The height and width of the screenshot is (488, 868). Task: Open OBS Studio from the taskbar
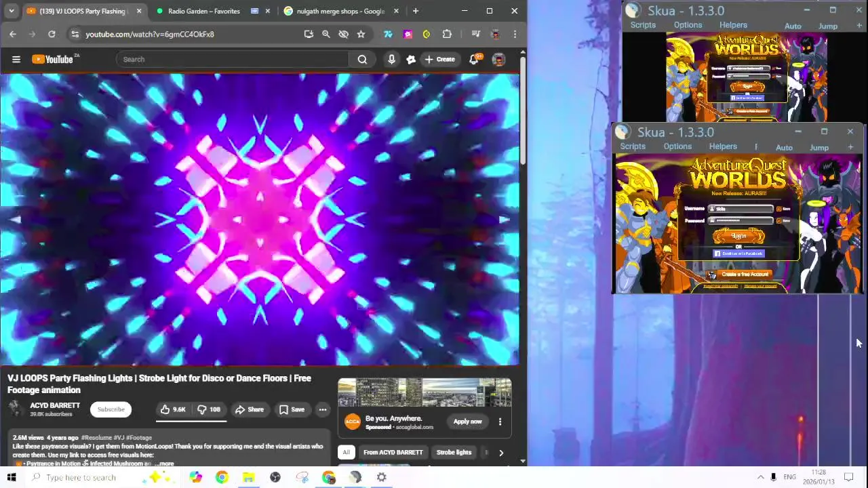[x=275, y=477]
